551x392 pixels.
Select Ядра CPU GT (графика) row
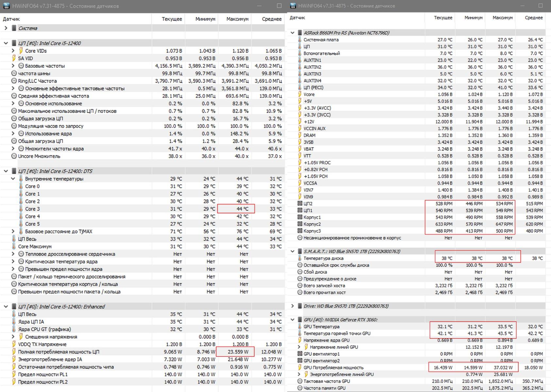click(x=142, y=329)
